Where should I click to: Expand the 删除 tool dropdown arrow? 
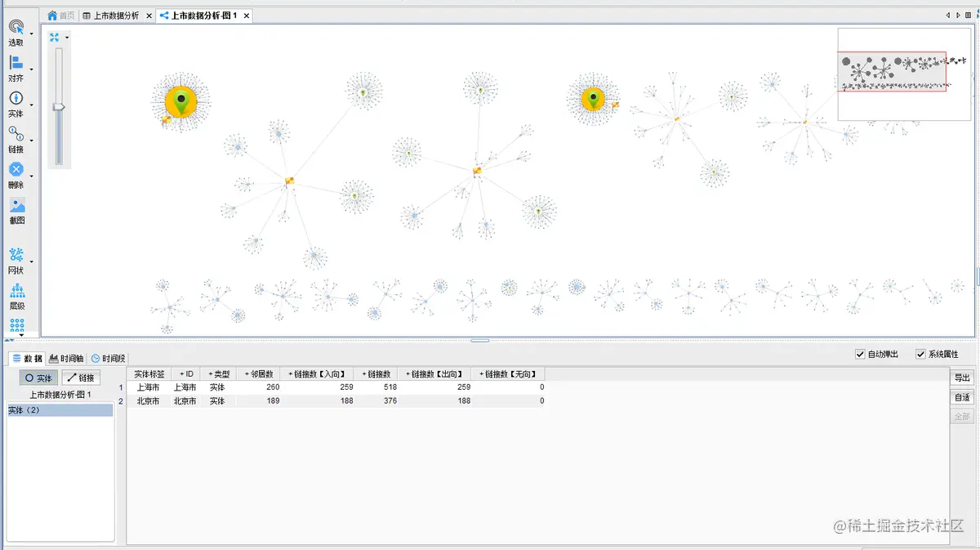pyautogui.click(x=32, y=177)
